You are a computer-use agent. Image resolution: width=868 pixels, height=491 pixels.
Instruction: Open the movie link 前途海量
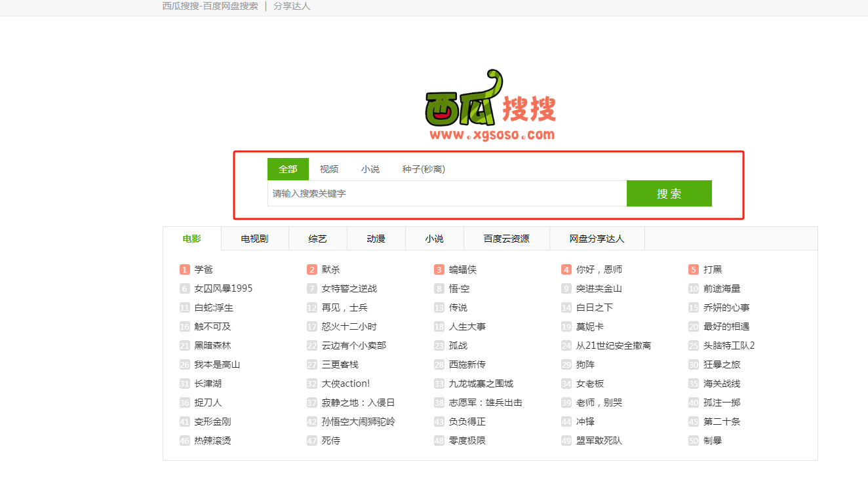point(722,288)
